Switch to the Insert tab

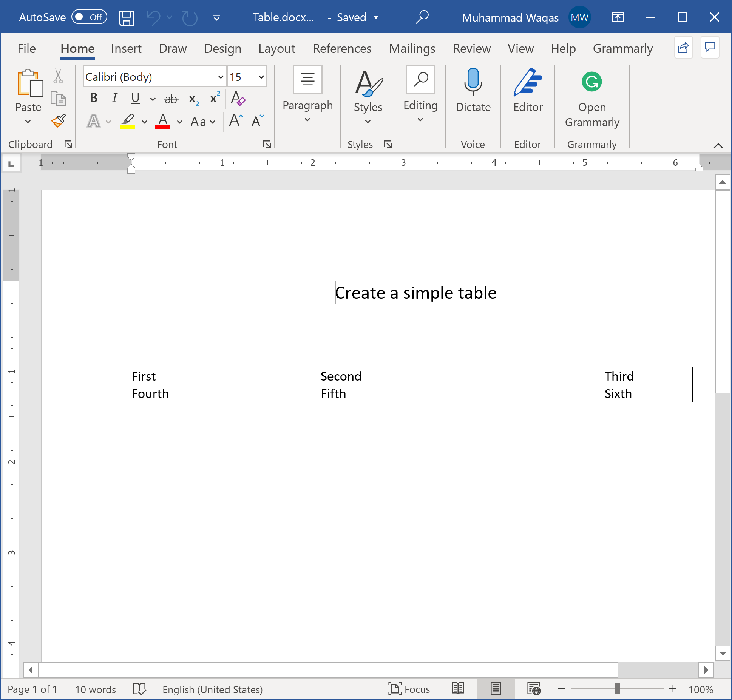pos(126,49)
